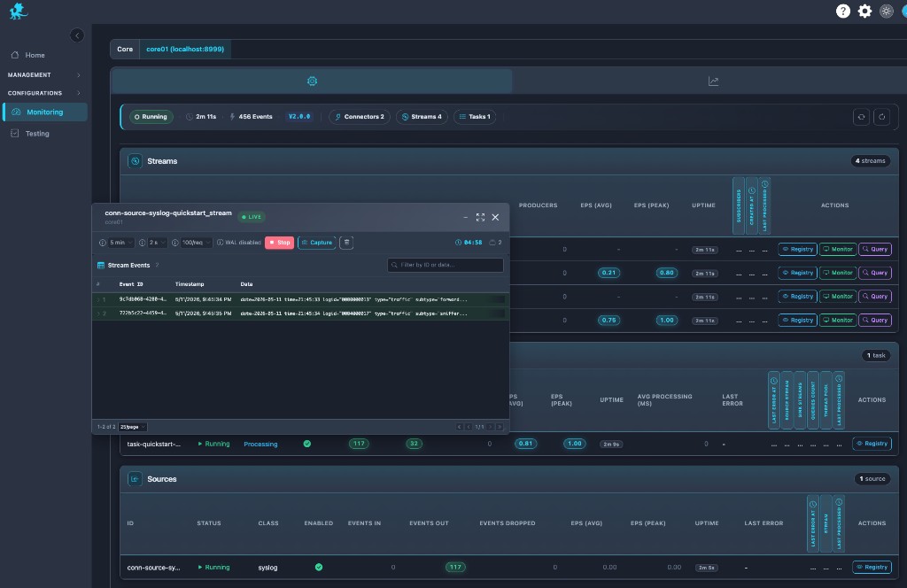Viewport: 907px width, 588px height.
Task: Click the info icon beside WAL disabled
Action: [220, 243]
